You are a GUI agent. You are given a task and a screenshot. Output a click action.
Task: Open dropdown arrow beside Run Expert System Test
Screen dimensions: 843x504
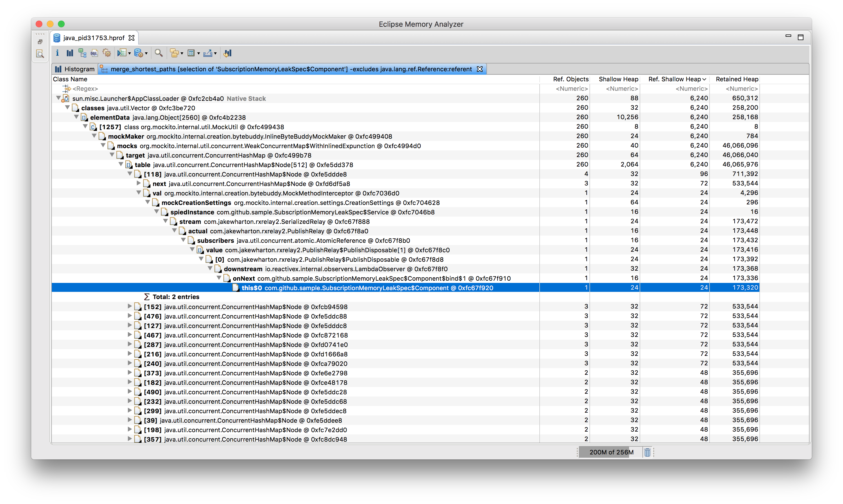pyautogui.click(x=130, y=54)
